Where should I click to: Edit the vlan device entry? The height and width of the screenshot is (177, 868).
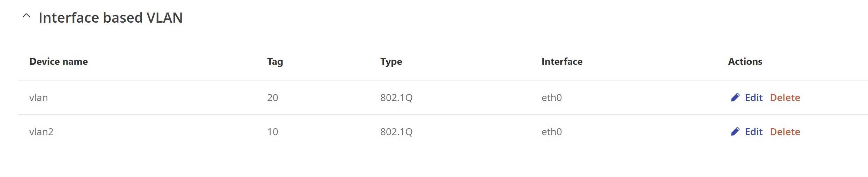click(754, 98)
